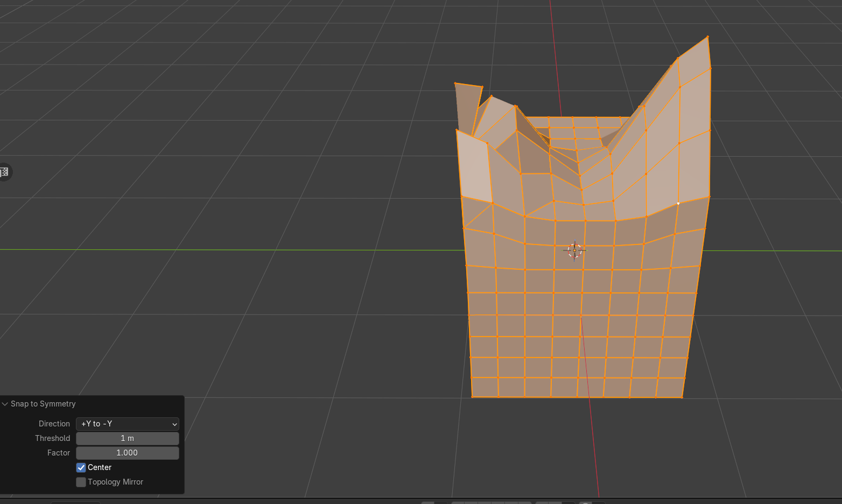The width and height of the screenshot is (842, 504).
Task: Enable the Topology Mirror checkbox
Action: pyautogui.click(x=81, y=482)
